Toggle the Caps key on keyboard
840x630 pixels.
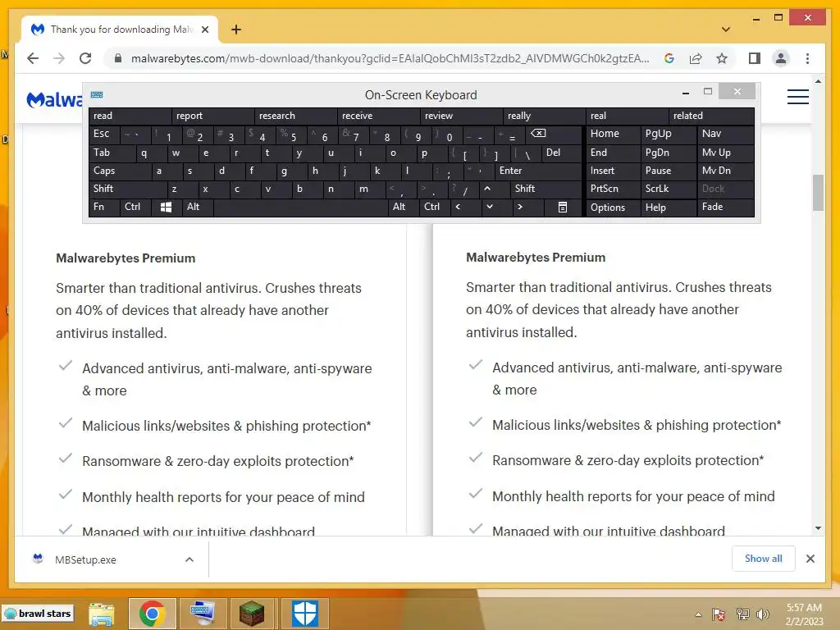[120, 171]
